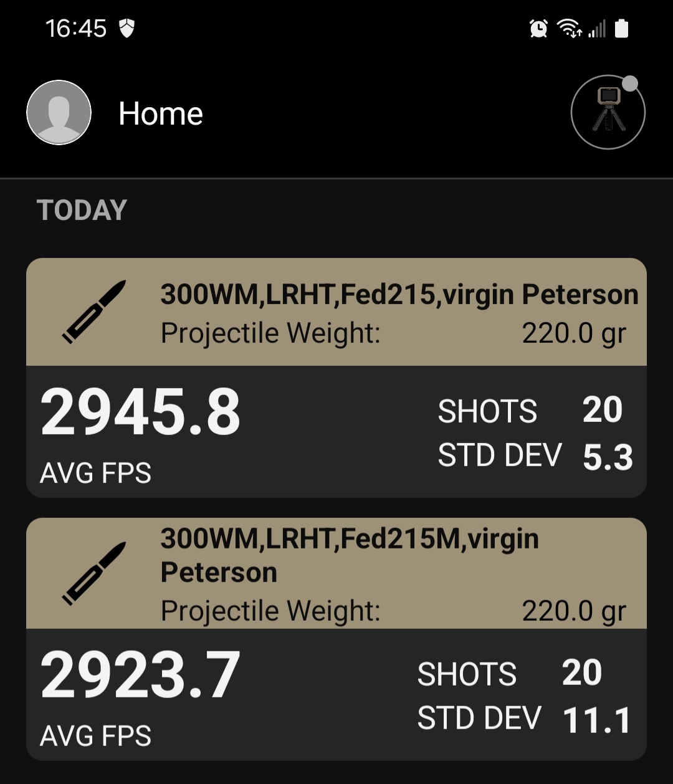Tap the TODAY section header

click(x=82, y=211)
